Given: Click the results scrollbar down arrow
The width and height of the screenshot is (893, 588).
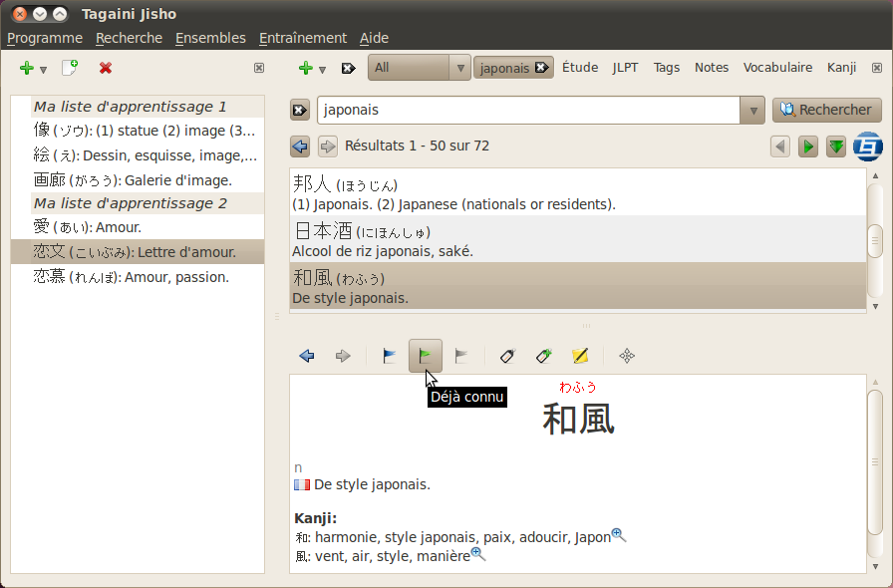Looking at the screenshot, I should coord(875,307).
